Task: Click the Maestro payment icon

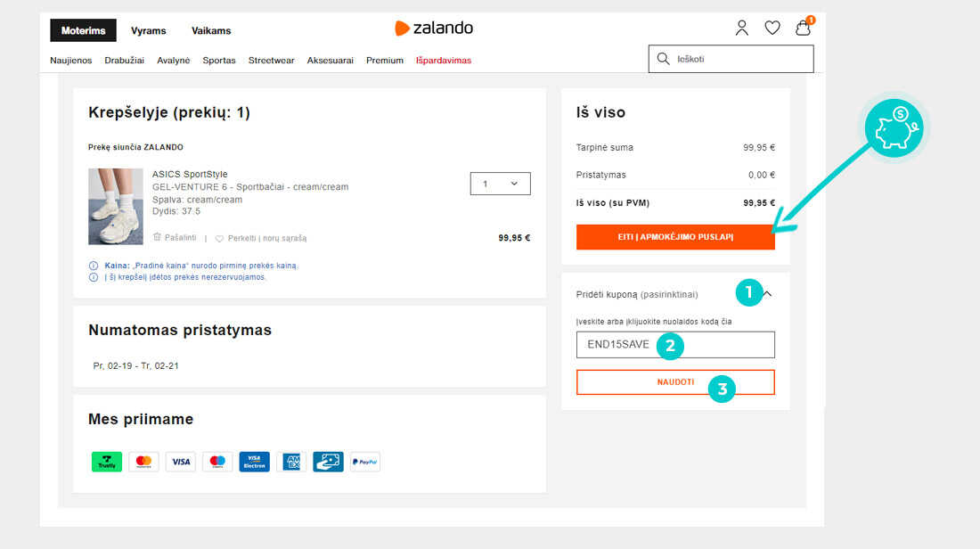Action: [217, 462]
